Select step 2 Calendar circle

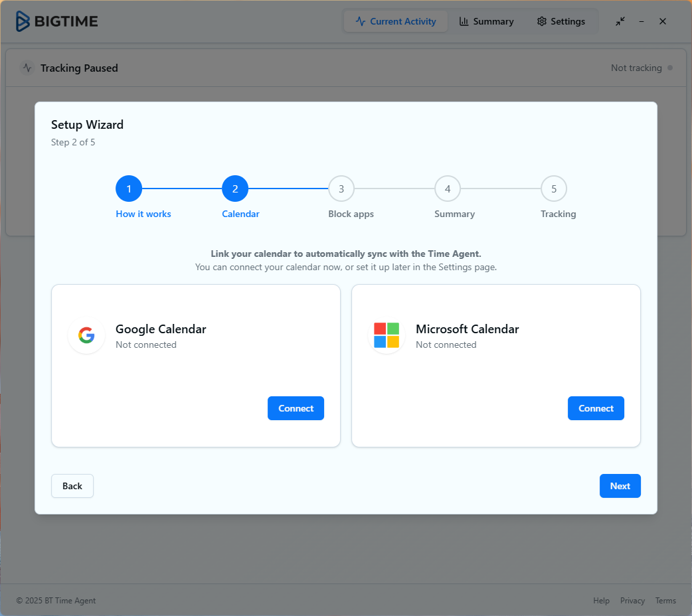click(235, 189)
